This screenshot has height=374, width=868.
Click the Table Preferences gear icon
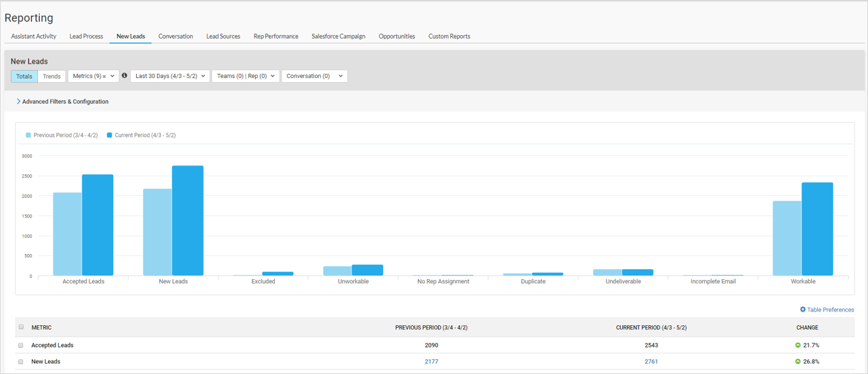803,310
